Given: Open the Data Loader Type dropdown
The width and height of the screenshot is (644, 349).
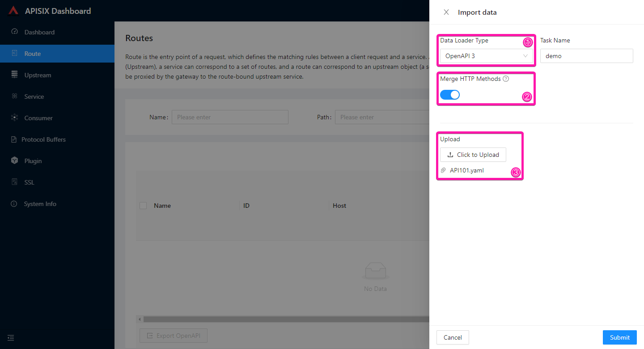Looking at the screenshot, I should (487, 56).
